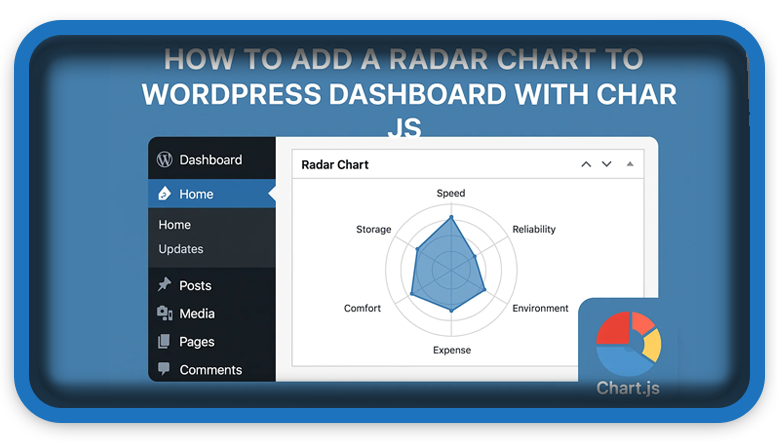Click the Expense axis label
The width and height of the screenshot is (777, 441).
point(452,350)
